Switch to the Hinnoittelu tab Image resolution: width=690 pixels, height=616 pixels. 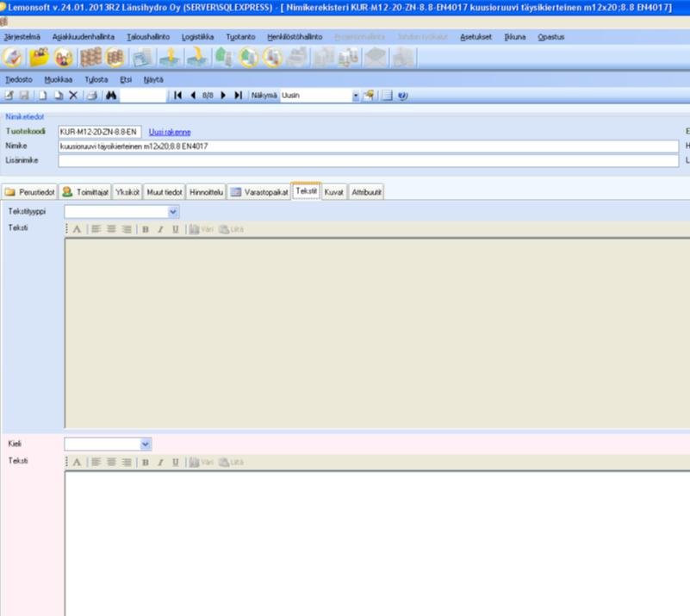206,192
